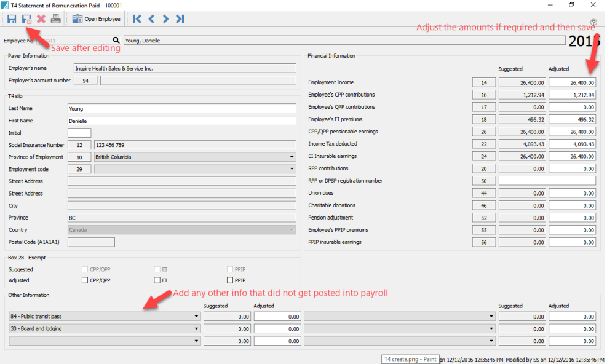Screen dimensions: 615x364
Task: Check the EI exempt box in Adjusted row
Action: point(158,280)
